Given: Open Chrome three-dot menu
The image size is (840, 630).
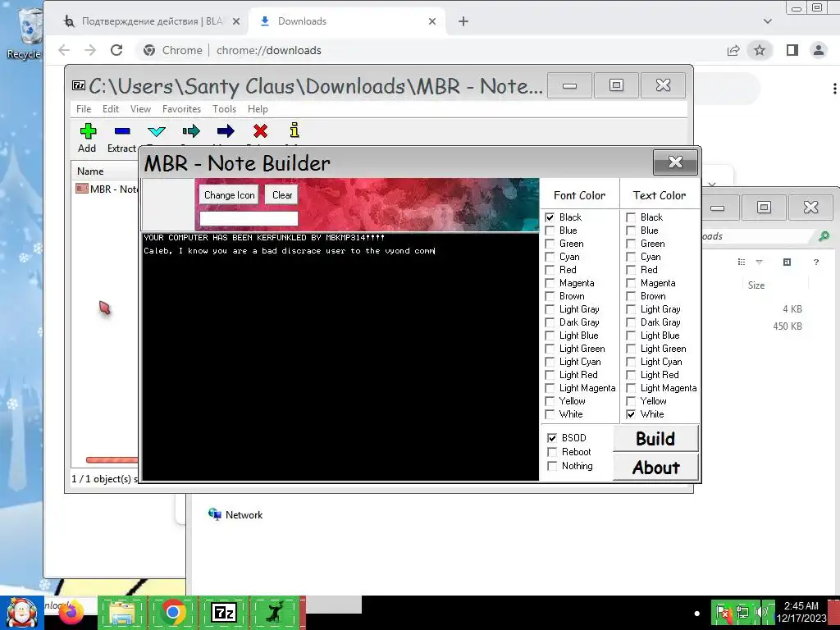Looking at the screenshot, I should 834,89.
